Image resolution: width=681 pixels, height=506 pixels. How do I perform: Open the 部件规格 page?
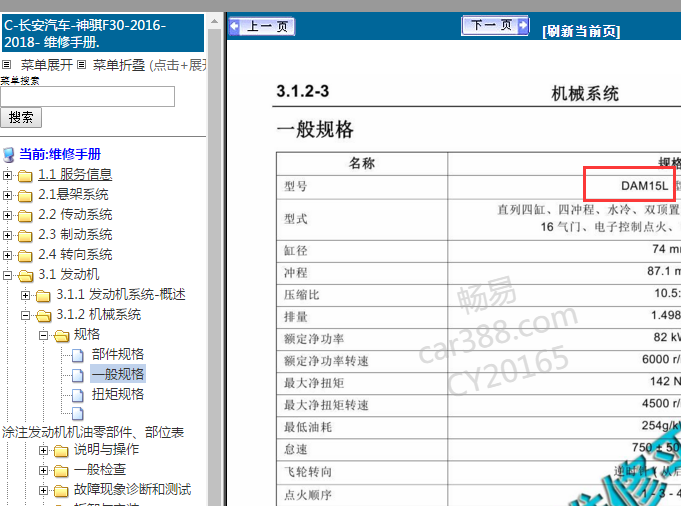click(118, 354)
